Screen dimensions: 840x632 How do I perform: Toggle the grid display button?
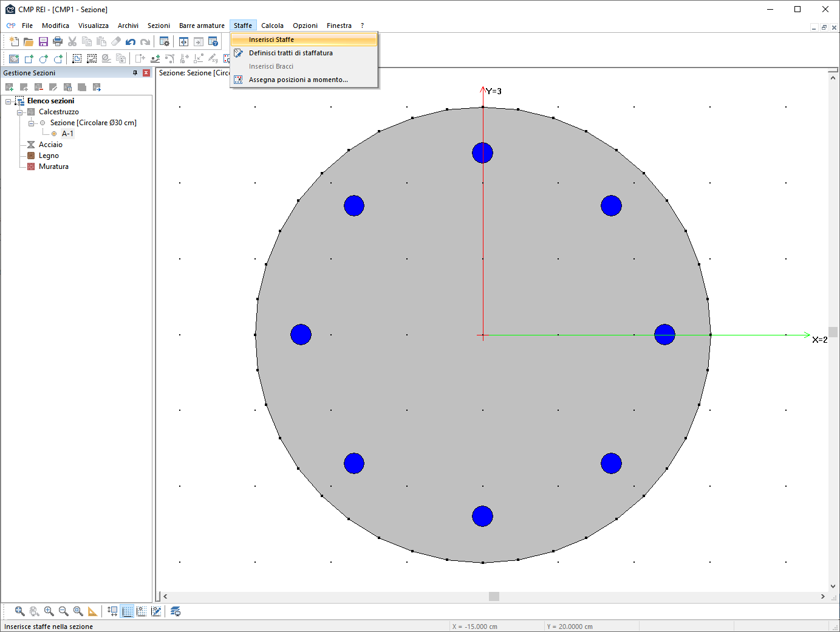127,611
